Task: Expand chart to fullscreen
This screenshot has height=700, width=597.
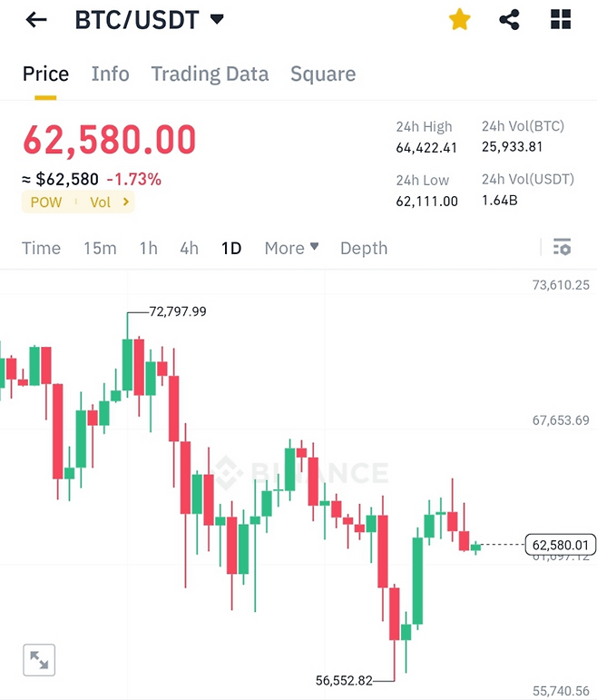Action: point(39,660)
